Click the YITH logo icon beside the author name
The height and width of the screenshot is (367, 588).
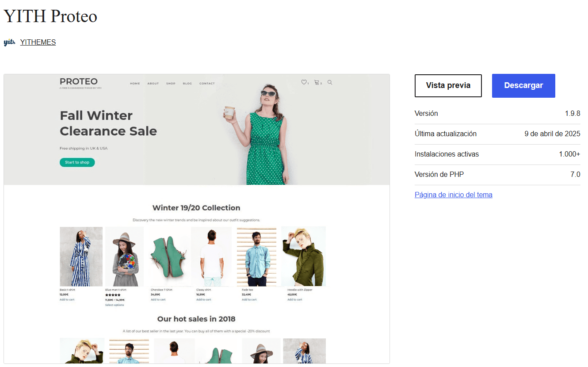click(9, 42)
